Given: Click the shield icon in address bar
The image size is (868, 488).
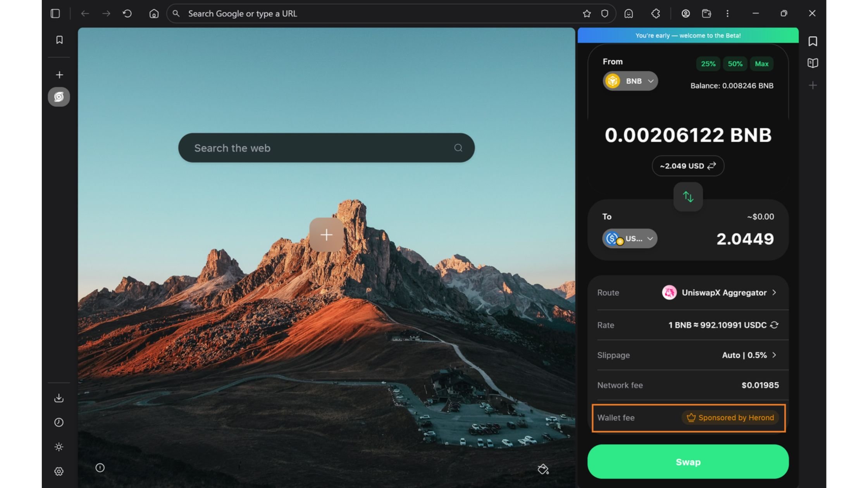Looking at the screenshot, I should [604, 14].
